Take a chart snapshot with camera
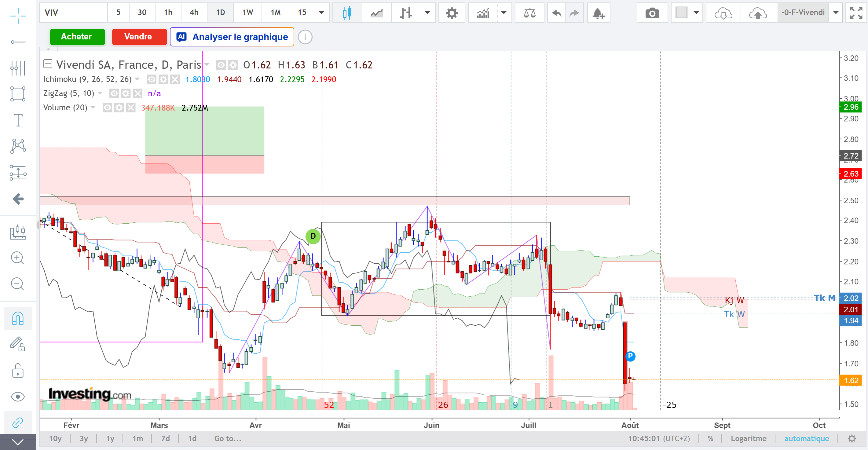This screenshot has width=868, height=450. tap(652, 13)
